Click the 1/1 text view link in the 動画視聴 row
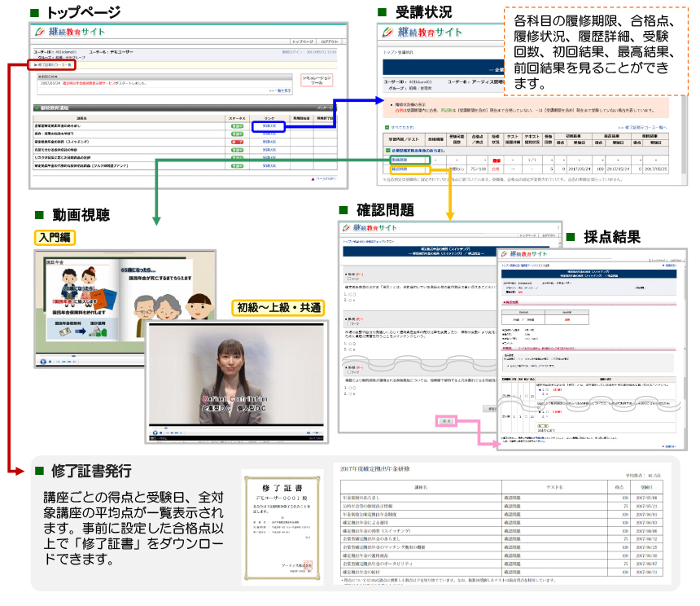 pyautogui.click(x=532, y=160)
